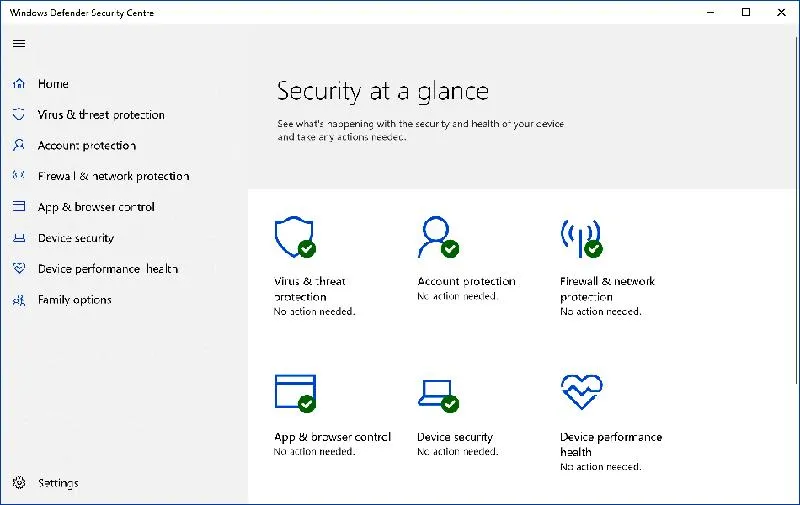This screenshot has width=800, height=505.
Task: Click 'No action needed.' under Firewall & network protection tile
Action: tap(601, 311)
